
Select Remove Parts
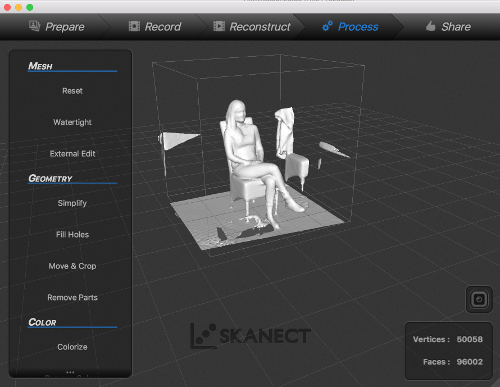pos(72,297)
